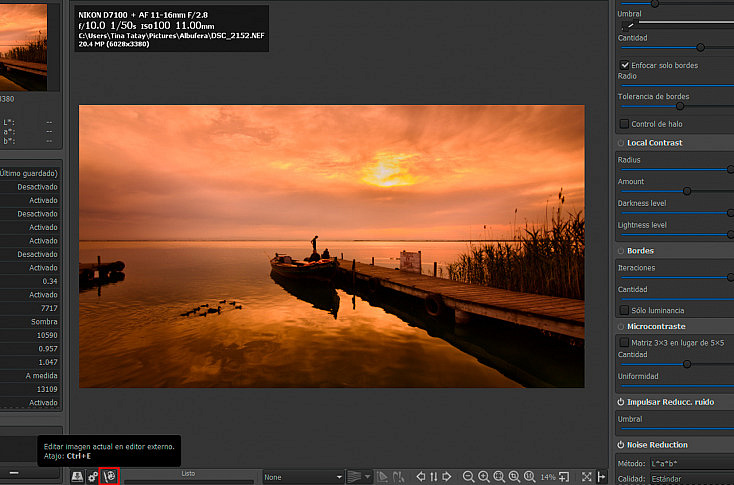Zoom preview to 100% icon
The height and width of the screenshot is (485, 734).
529,477
